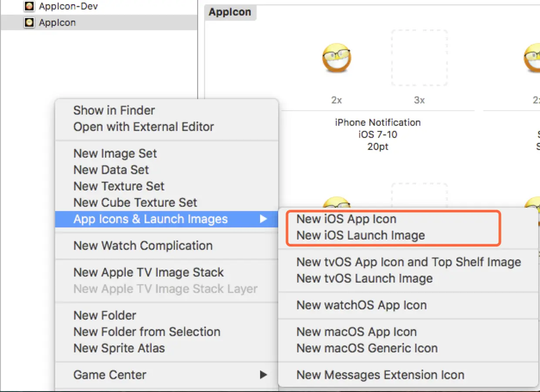Select Show in Finder
540x392 pixels.
(114, 111)
